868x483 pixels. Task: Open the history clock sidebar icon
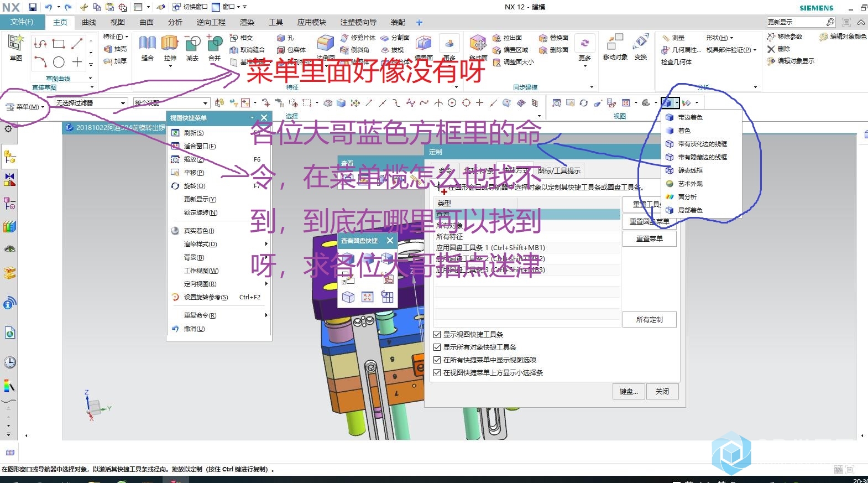coord(9,362)
